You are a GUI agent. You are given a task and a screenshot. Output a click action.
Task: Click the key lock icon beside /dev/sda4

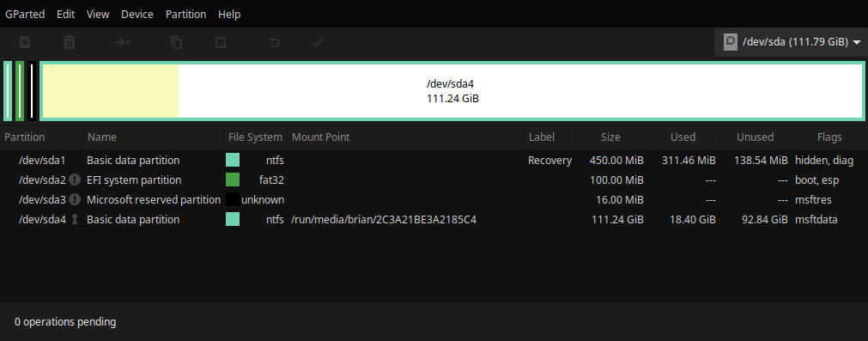tap(75, 219)
